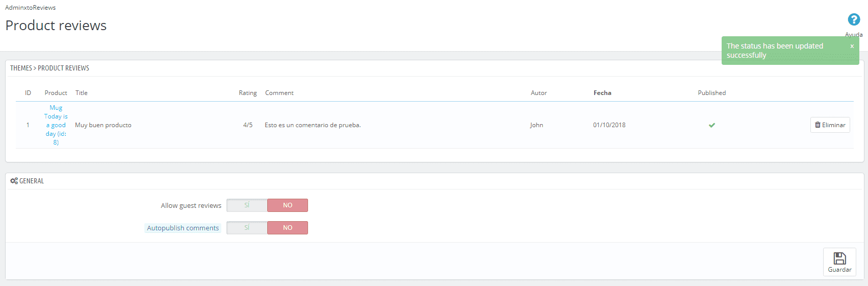Click the Autopublish comments label
This screenshot has width=868, height=286.
point(183,228)
